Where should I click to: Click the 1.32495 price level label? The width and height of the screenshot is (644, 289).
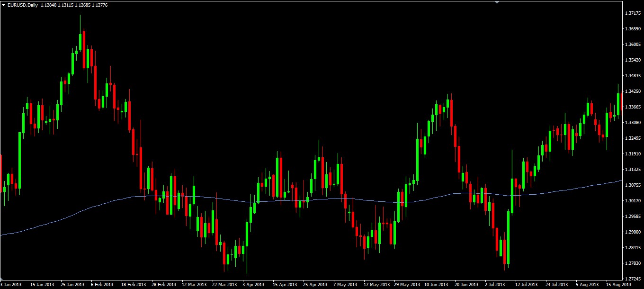[633, 138]
